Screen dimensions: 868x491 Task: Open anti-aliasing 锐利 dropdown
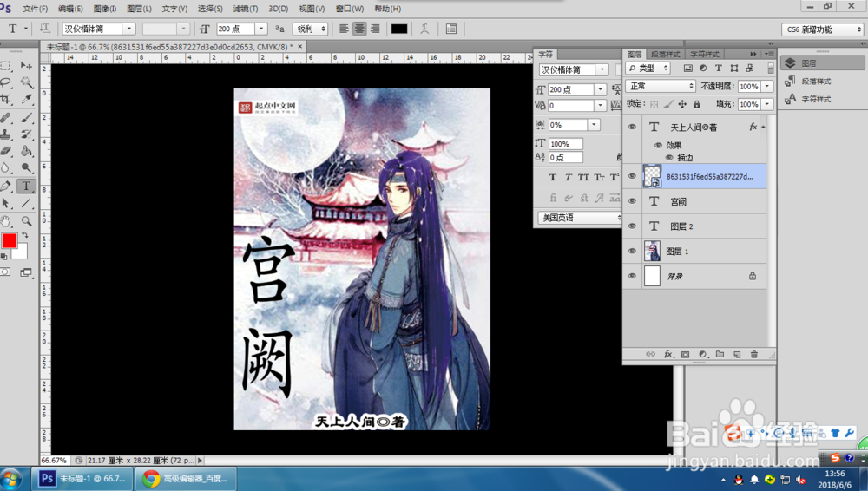tap(311, 29)
